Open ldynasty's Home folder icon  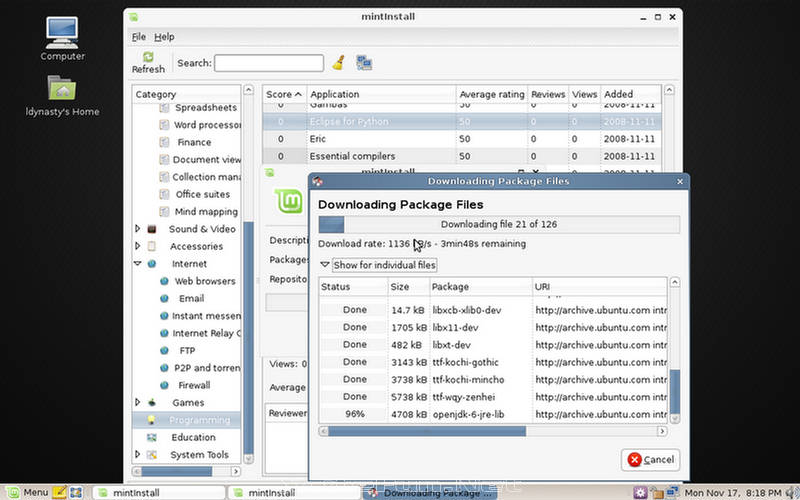(x=62, y=96)
